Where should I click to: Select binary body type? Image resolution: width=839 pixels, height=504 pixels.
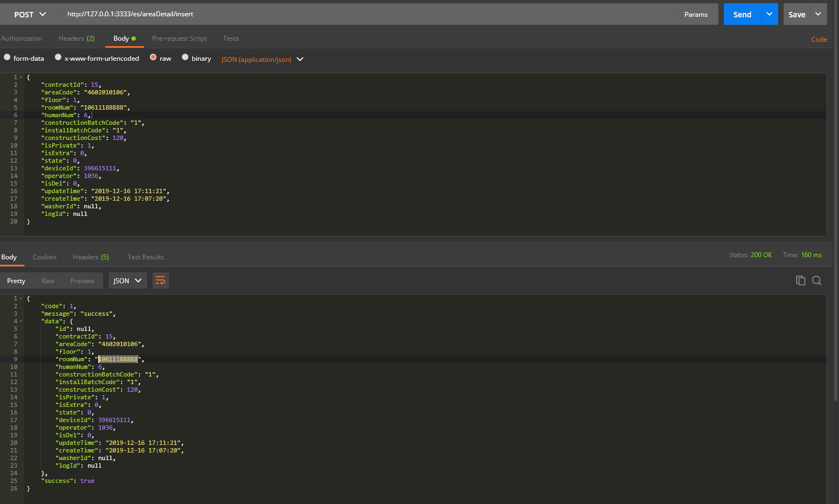tap(185, 57)
